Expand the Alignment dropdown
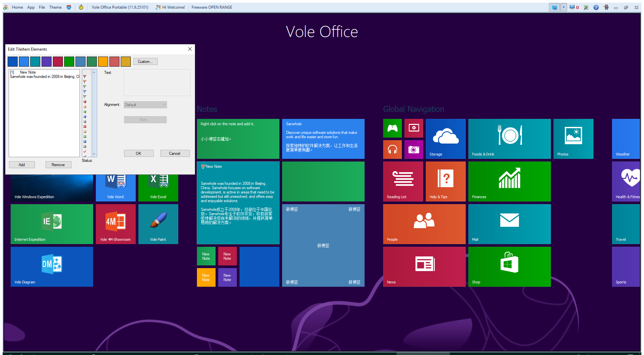Screen dimensions: 644x355 (x=145, y=105)
